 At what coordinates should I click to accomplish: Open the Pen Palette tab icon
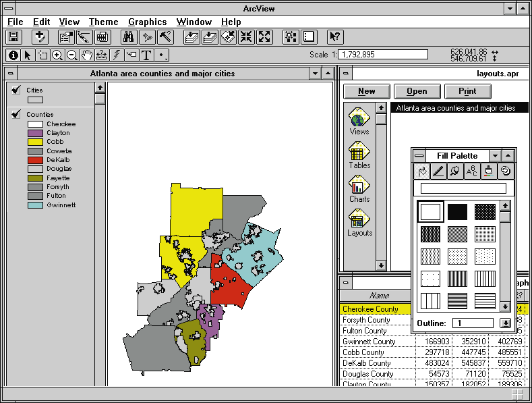click(438, 171)
